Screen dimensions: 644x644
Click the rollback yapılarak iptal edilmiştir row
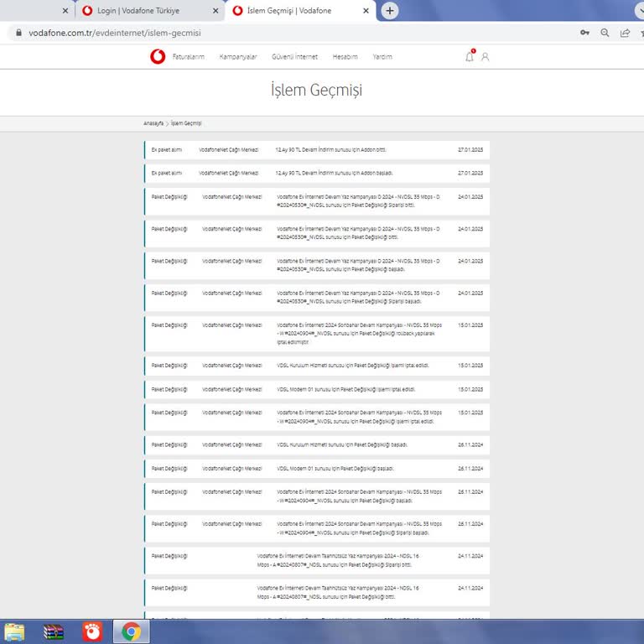click(x=317, y=334)
